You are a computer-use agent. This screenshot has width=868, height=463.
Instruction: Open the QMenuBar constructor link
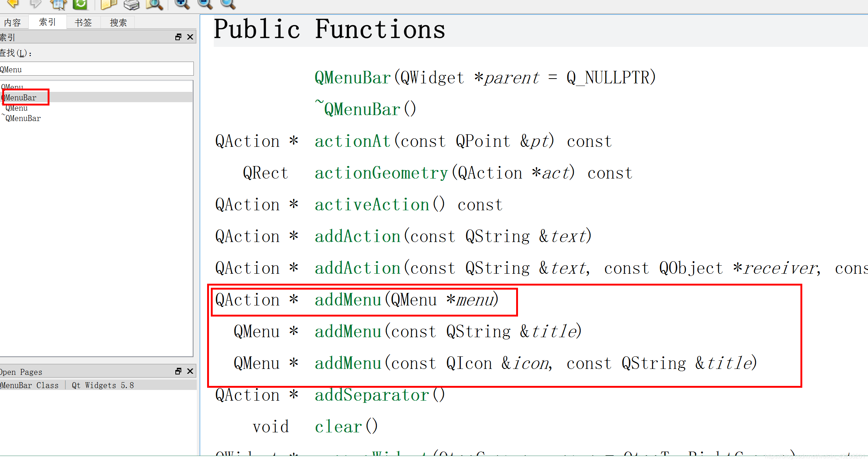click(x=353, y=78)
